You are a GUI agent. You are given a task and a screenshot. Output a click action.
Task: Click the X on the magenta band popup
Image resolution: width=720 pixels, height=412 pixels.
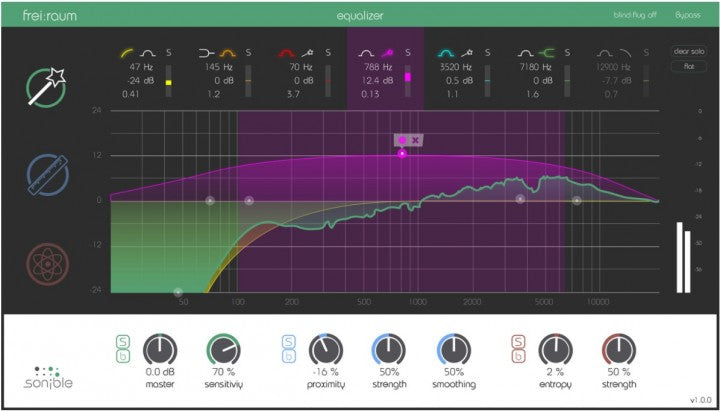[415, 140]
